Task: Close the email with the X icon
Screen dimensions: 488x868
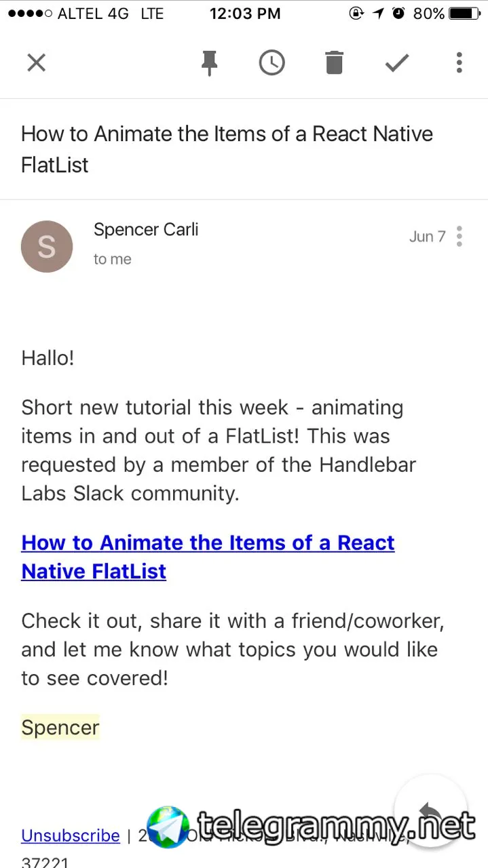Action: [x=36, y=63]
